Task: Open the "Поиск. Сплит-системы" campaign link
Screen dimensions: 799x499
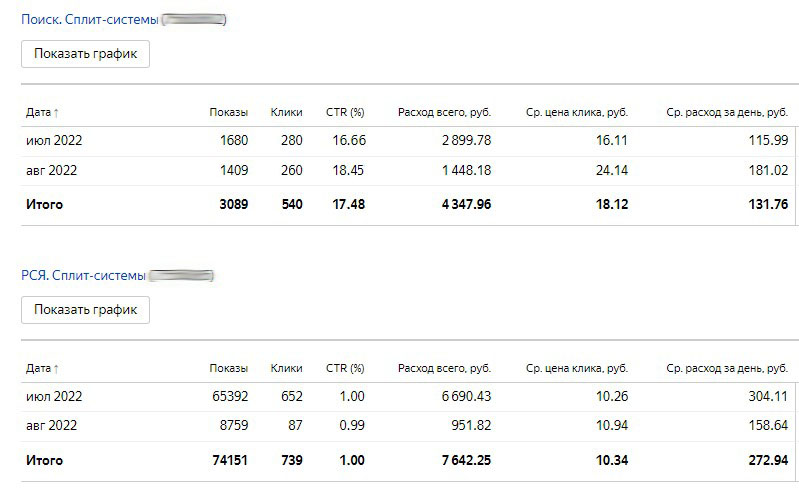Action: 89,19
